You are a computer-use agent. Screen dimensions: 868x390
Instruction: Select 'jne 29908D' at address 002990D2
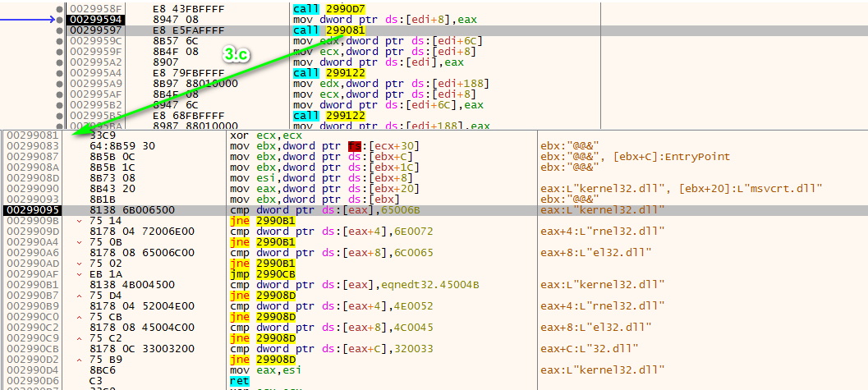262,358
